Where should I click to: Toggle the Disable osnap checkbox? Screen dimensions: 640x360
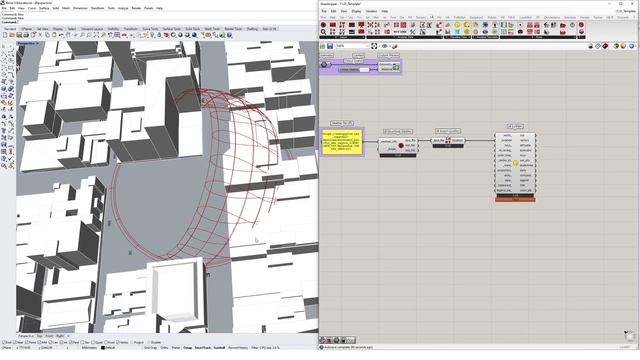coord(149,342)
